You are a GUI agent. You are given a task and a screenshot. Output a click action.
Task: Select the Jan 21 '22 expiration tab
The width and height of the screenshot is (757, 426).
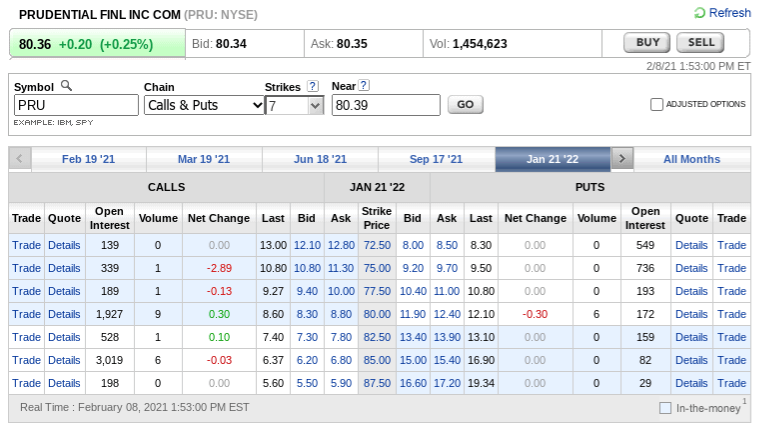(552, 159)
